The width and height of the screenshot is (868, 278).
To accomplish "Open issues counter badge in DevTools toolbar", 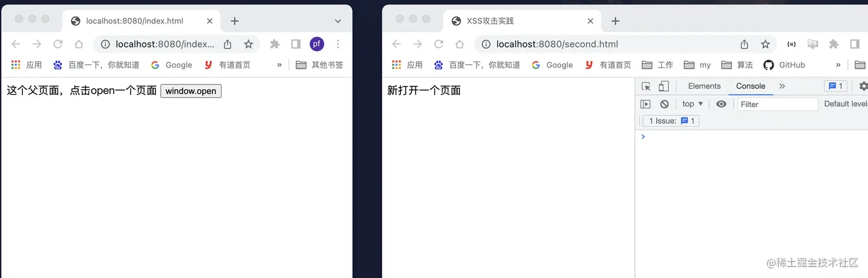I will click(836, 86).
